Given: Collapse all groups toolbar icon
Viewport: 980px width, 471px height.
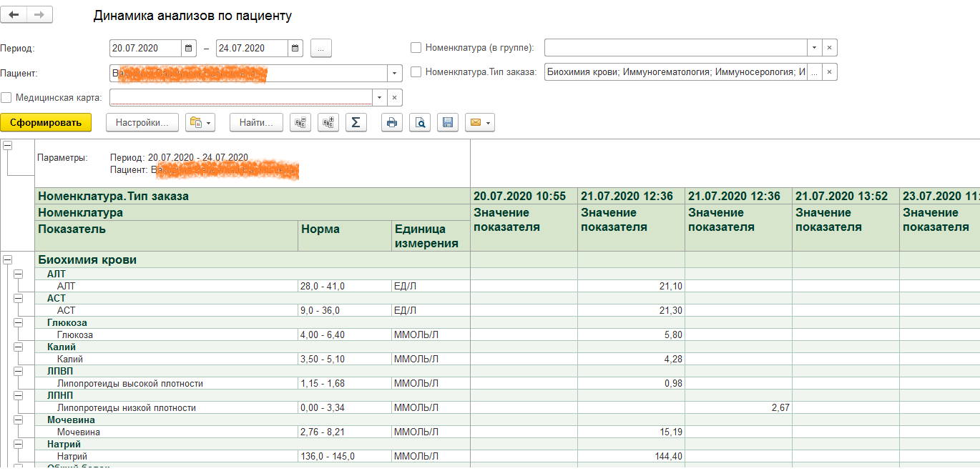Looking at the screenshot, I should 300,123.
